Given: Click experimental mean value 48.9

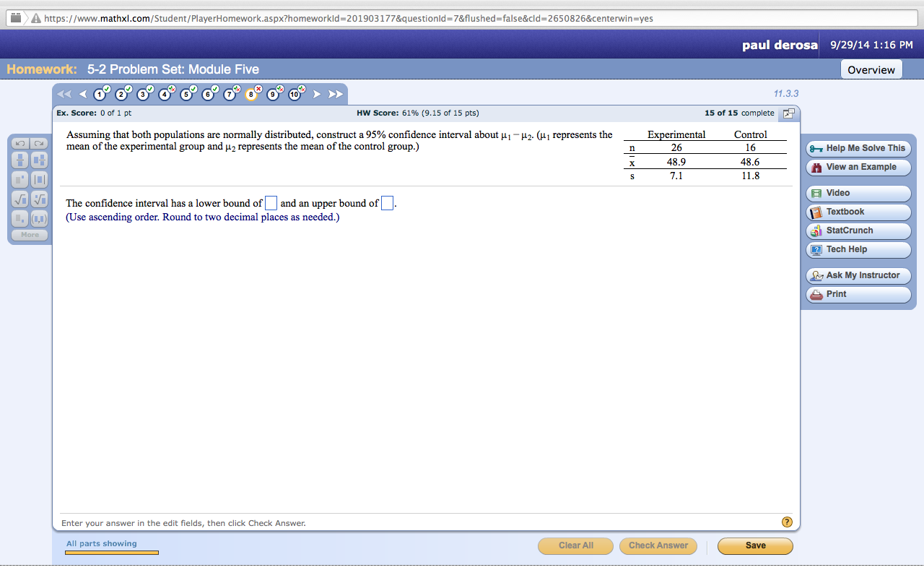Looking at the screenshot, I should click(x=676, y=162).
